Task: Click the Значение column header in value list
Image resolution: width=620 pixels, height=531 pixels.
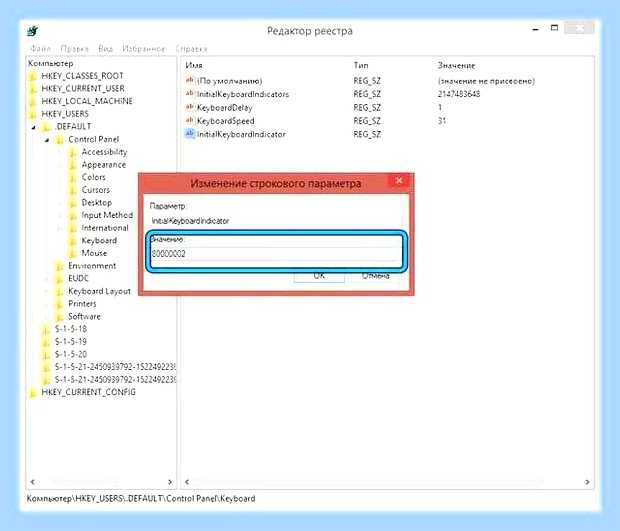Action: pyautogui.click(x=456, y=65)
